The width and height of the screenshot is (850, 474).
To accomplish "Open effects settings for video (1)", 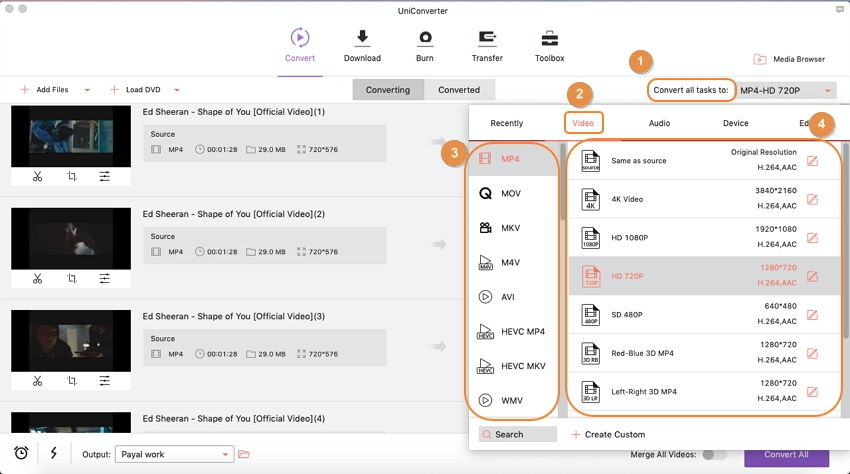I will pyautogui.click(x=105, y=176).
